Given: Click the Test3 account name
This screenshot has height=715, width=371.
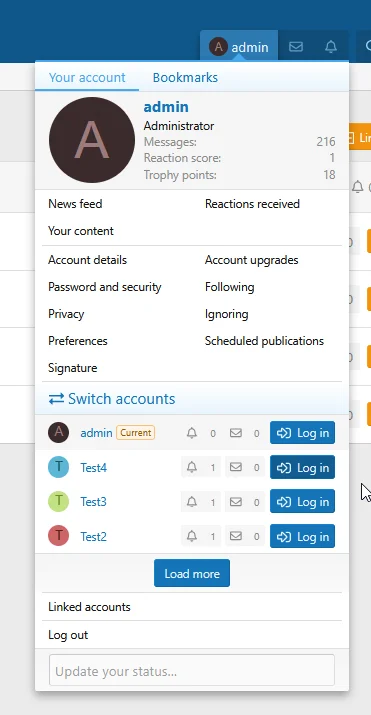Looking at the screenshot, I should click(93, 502).
